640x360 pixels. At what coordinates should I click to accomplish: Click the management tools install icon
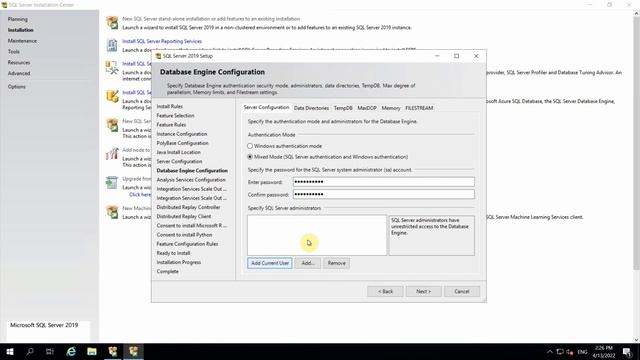[112, 67]
